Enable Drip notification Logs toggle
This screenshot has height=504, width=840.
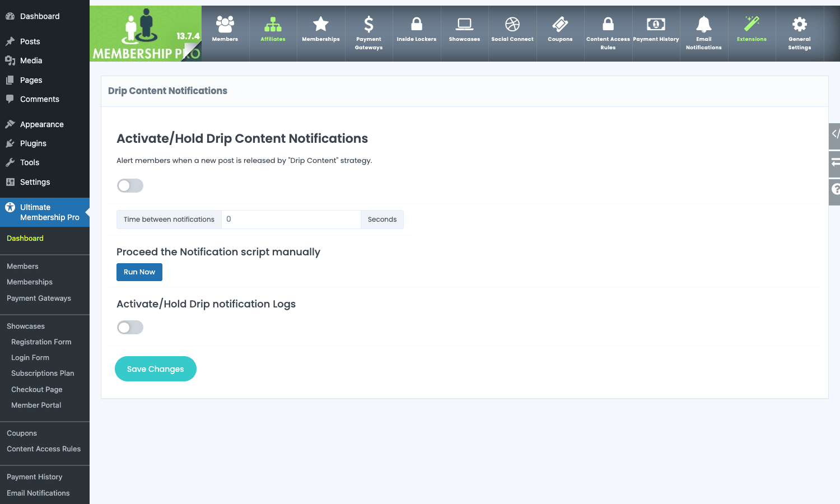(x=130, y=327)
